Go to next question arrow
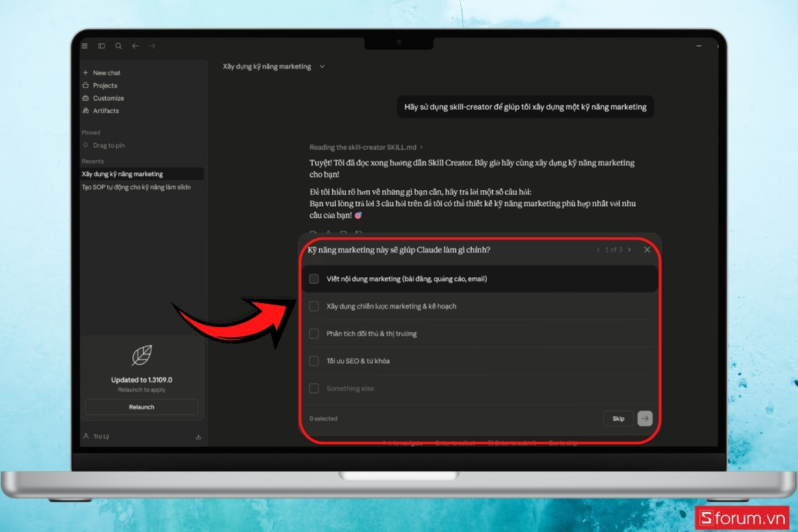This screenshot has width=798, height=532. point(630,249)
